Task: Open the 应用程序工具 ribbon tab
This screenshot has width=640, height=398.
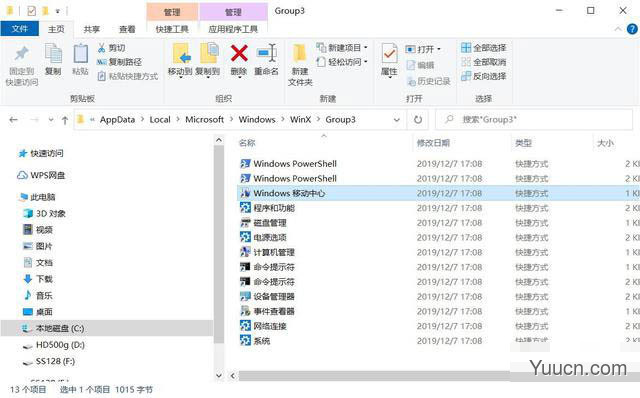Action: tap(233, 29)
